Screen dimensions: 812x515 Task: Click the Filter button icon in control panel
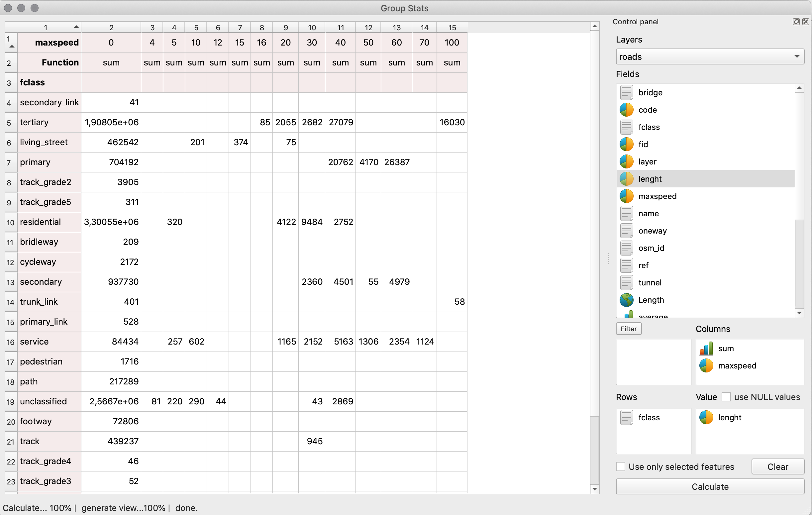629,329
